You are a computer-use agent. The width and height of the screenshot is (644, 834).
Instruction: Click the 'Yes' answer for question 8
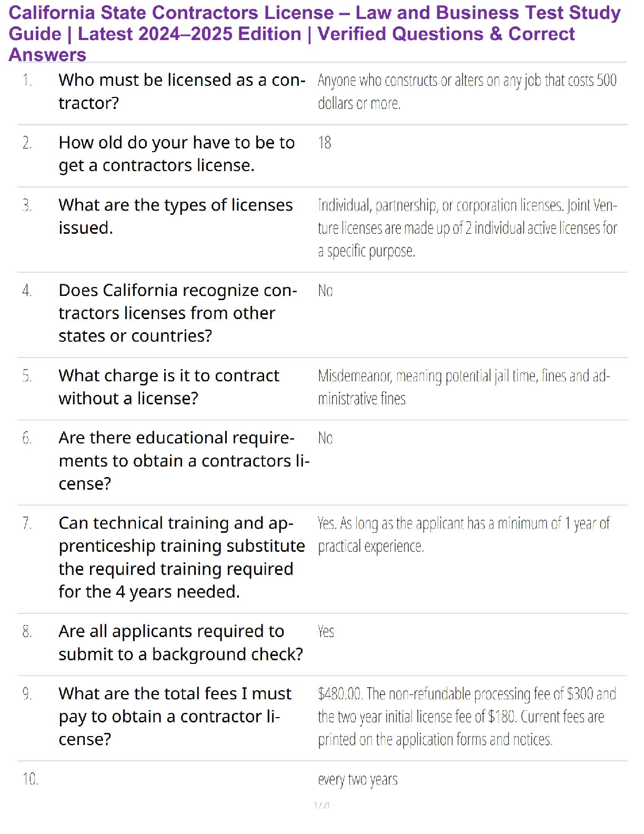coord(326,631)
